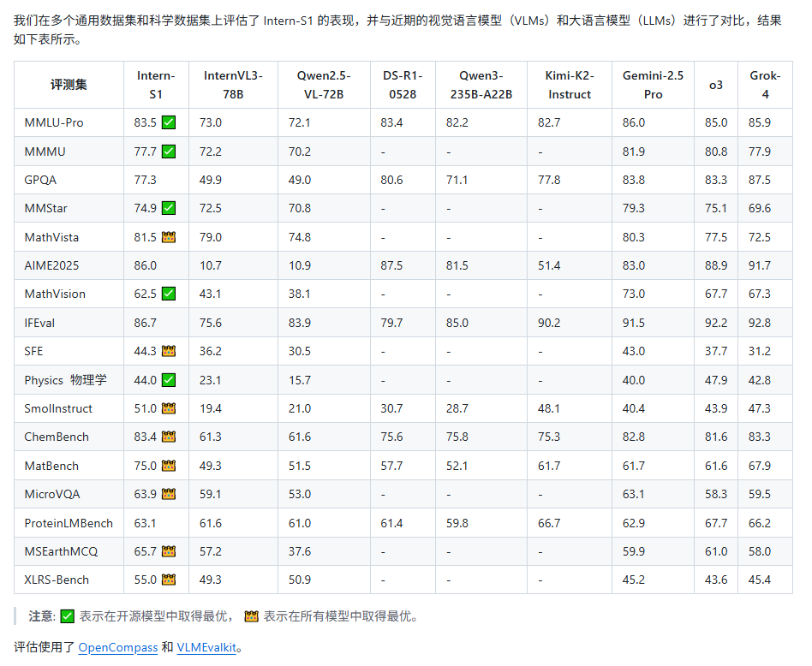
Task: Select the MatBench row label
Action: pyautogui.click(x=51, y=466)
